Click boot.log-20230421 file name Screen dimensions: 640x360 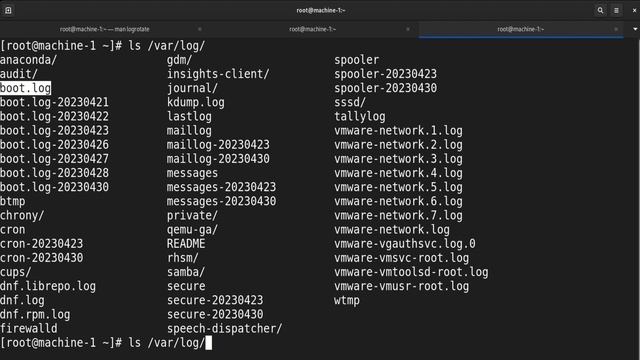pos(54,102)
